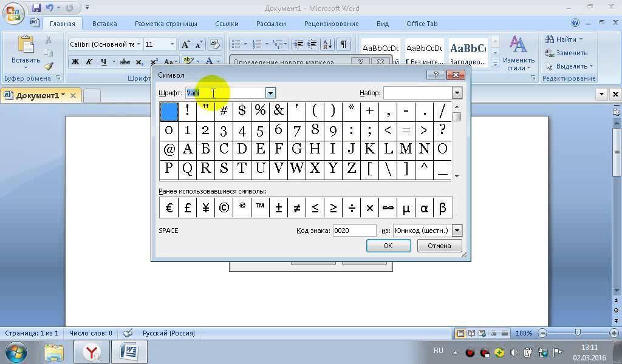Viewport: 622px width, 364px height.
Task: Toggle paragraph marks display
Action: (344, 44)
